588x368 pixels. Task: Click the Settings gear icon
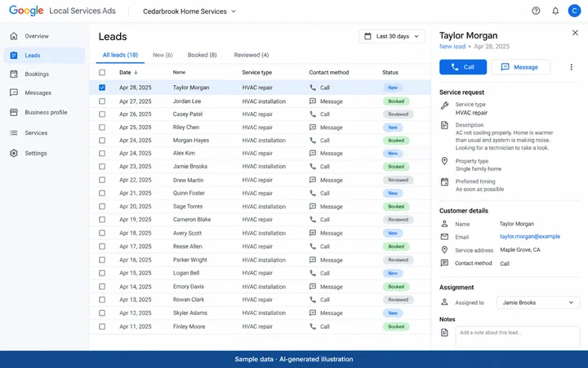pos(14,153)
